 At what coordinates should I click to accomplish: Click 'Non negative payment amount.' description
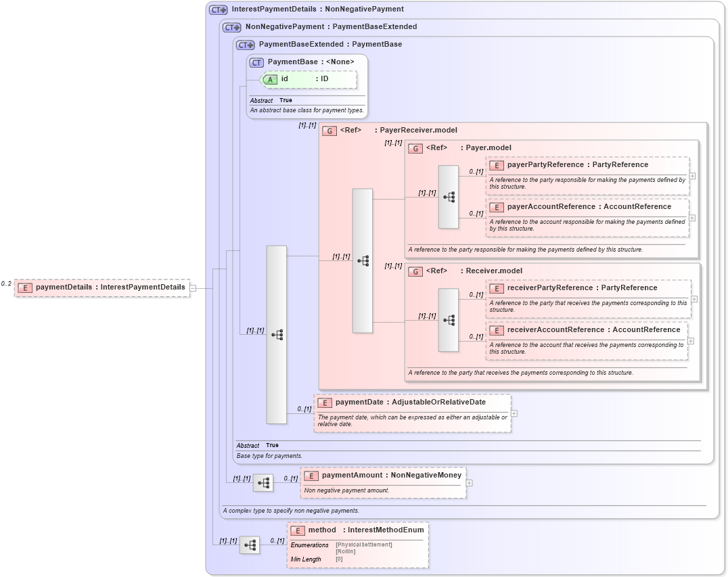click(x=346, y=490)
